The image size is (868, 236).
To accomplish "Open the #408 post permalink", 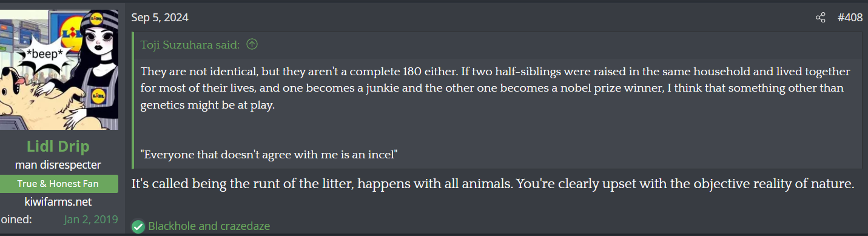I will [x=850, y=18].
